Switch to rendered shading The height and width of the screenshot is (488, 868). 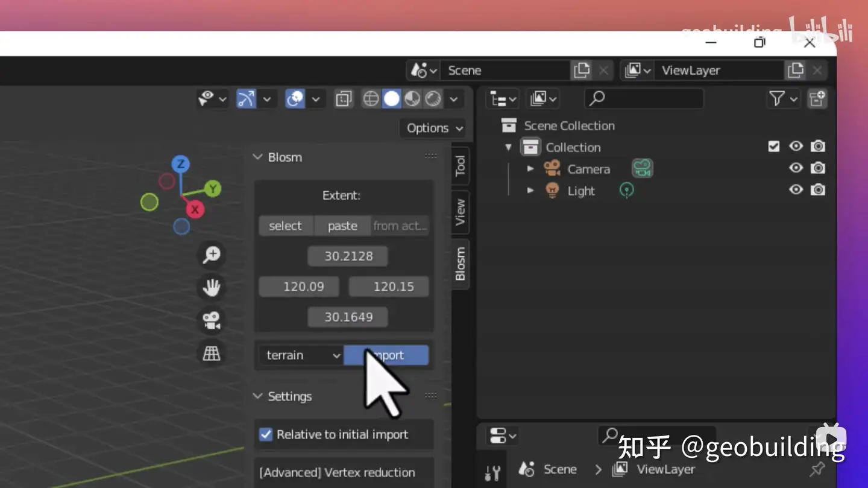[433, 98]
